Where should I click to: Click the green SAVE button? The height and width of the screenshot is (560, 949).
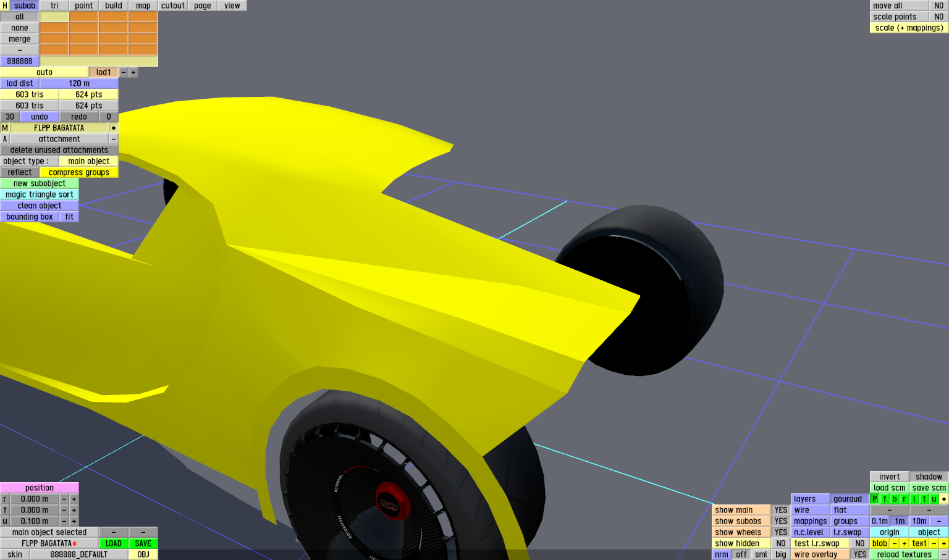pyautogui.click(x=143, y=543)
